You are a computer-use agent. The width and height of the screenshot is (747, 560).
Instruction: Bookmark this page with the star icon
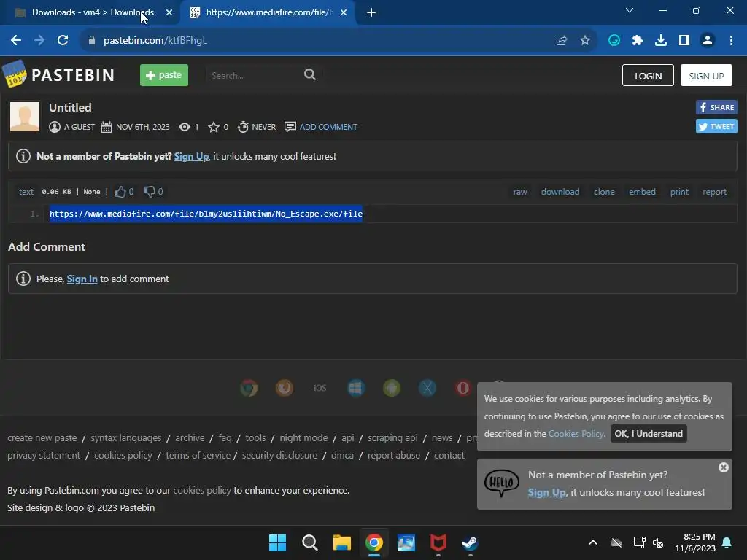[585, 41]
